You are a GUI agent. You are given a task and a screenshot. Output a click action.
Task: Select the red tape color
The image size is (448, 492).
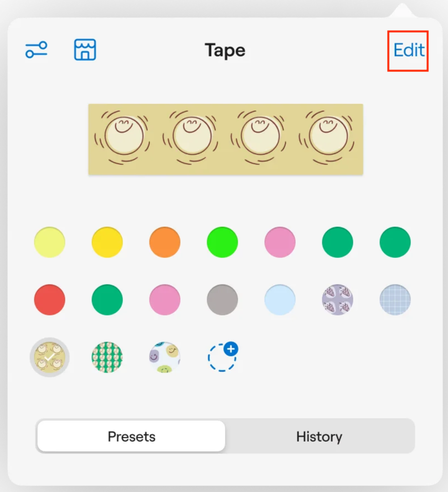(50, 300)
